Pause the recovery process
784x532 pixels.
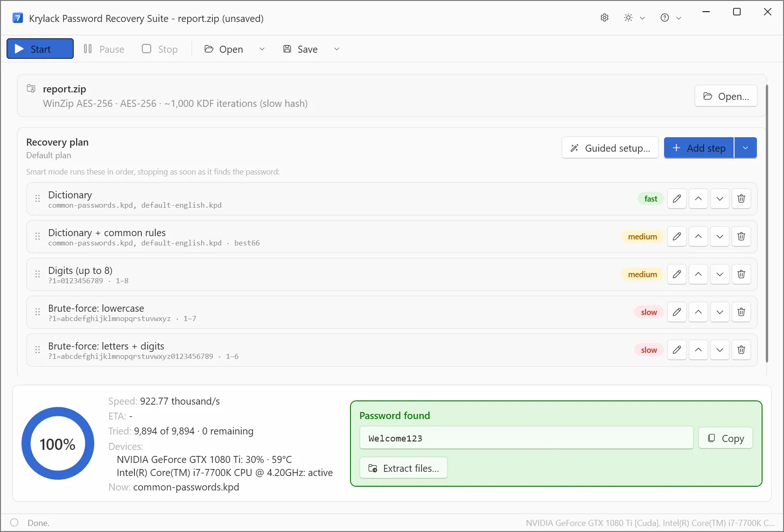tap(104, 49)
